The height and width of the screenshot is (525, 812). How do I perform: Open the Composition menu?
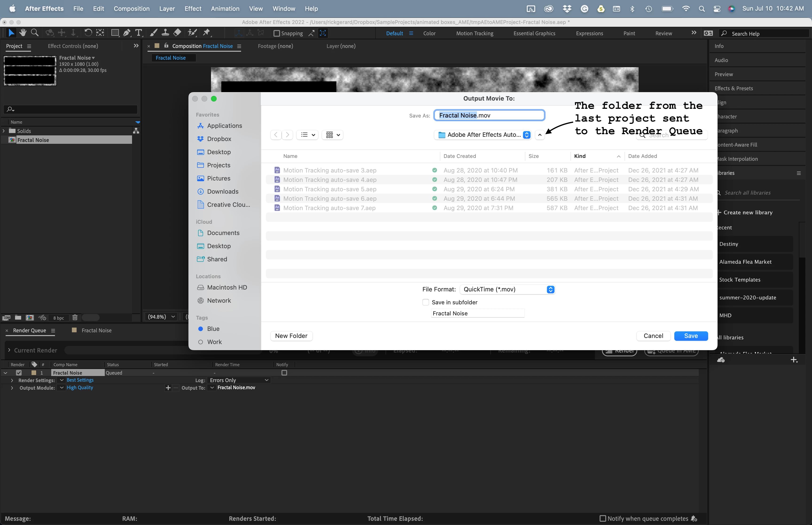pyautogui.click(x=132, y=8)
